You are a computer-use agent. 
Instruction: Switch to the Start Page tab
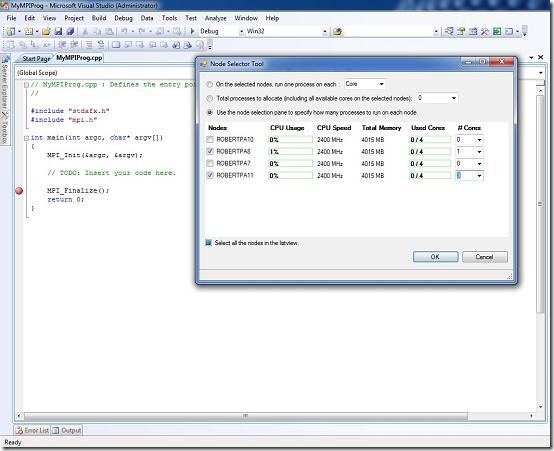[x=36, y=59]
